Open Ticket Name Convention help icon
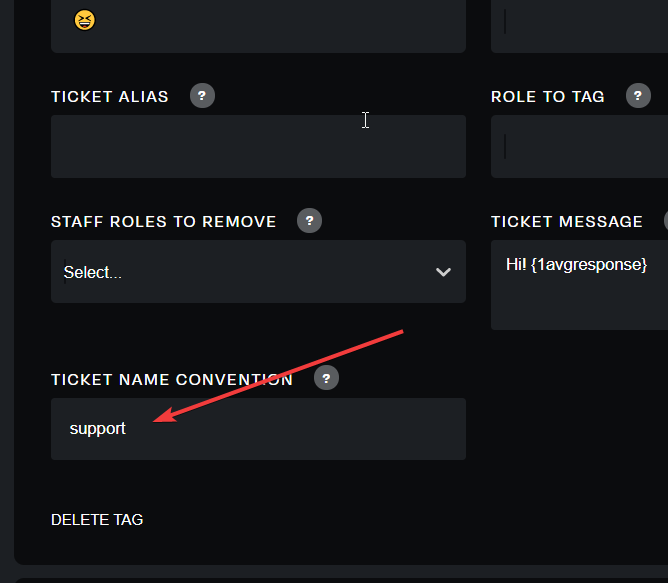The image size is (668, 583). [x=326, y=378]
